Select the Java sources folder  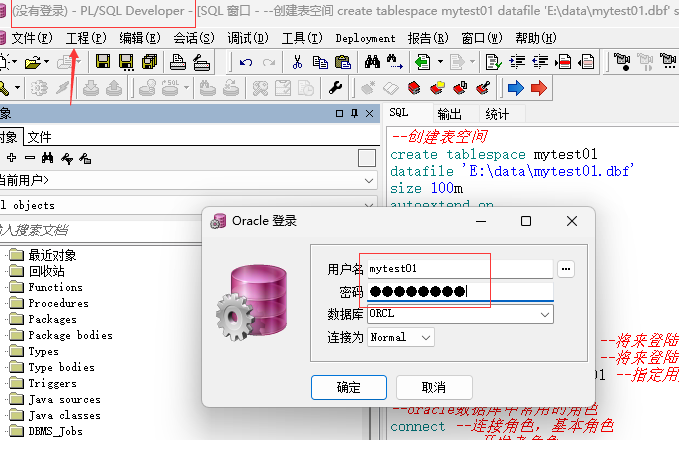point(64,399)
